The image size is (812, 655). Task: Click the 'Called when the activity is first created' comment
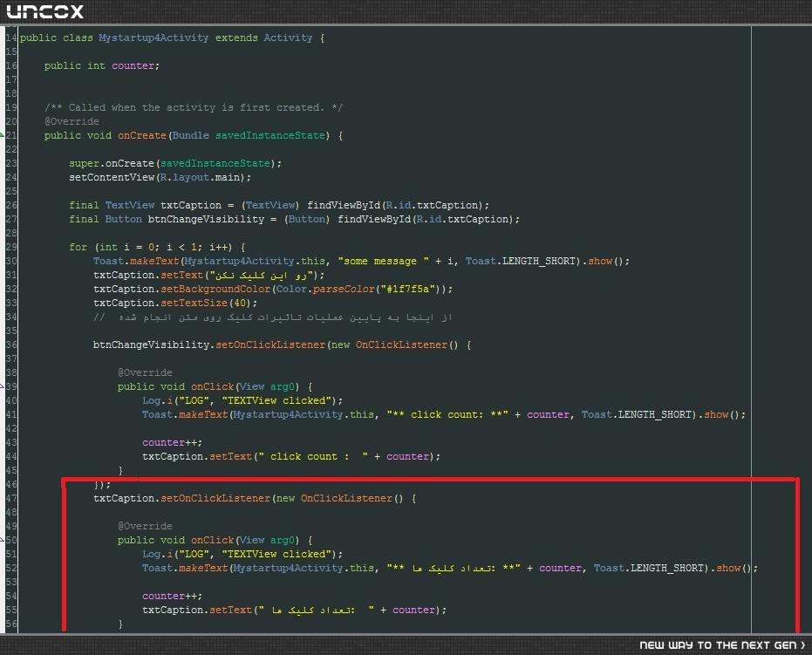193,107
